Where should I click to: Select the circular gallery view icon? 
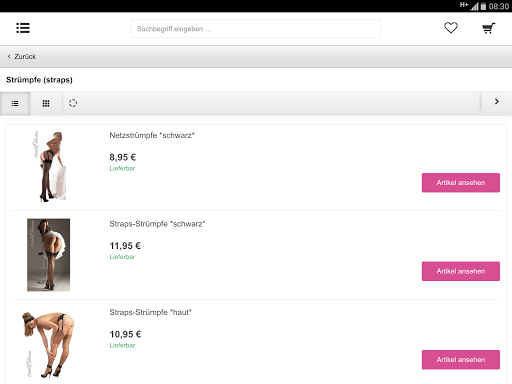point(73,103)
